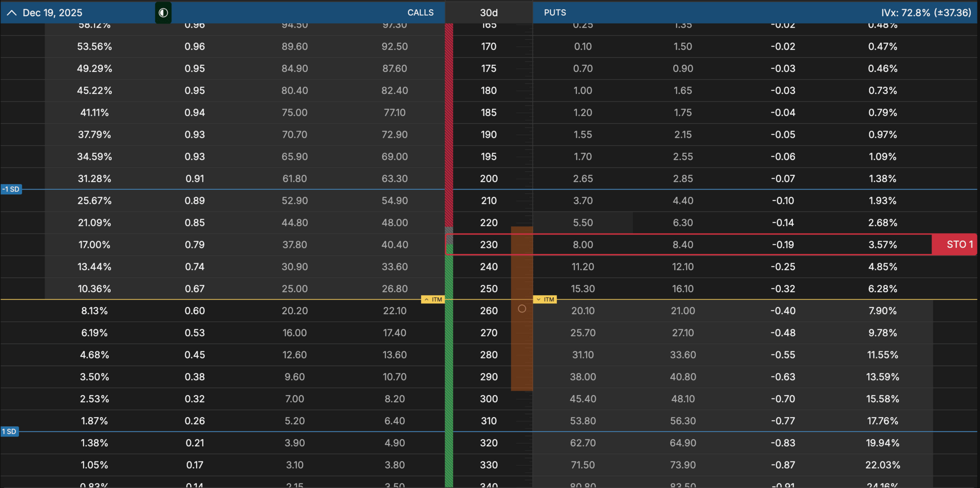Click call ask 3.80 at strike 330
Viewport: 980px width, 488px height.
tap(395, 465)
